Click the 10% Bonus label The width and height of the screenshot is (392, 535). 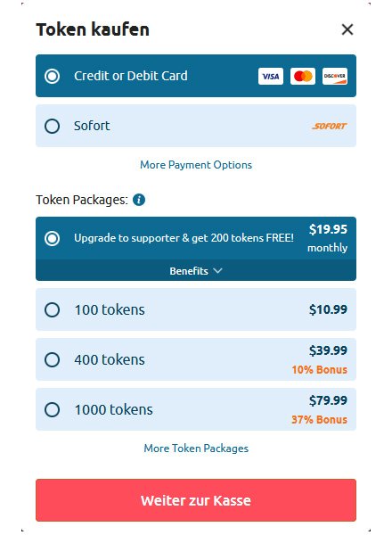click(320, 369)
